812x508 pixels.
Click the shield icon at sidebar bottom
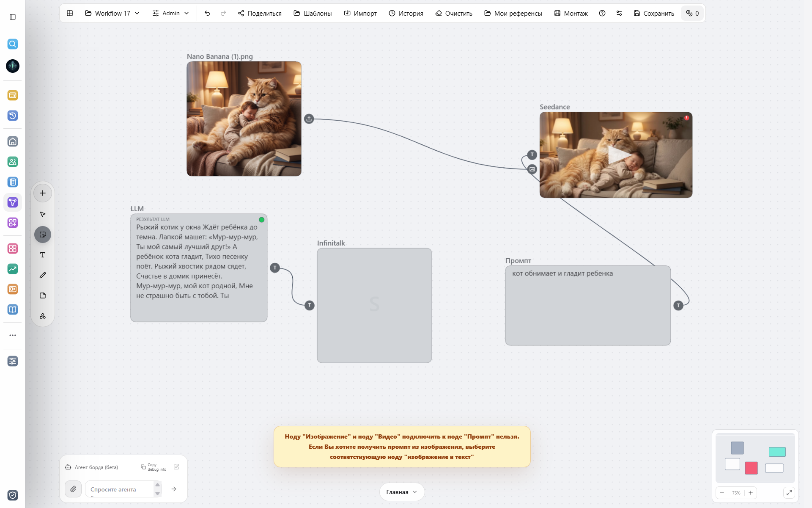coord(13,495)
